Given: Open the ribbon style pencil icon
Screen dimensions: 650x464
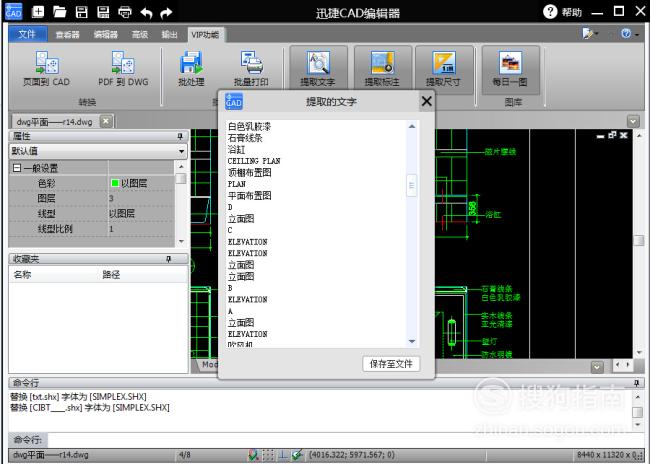Looking at the screenshot, I should 587,33.
